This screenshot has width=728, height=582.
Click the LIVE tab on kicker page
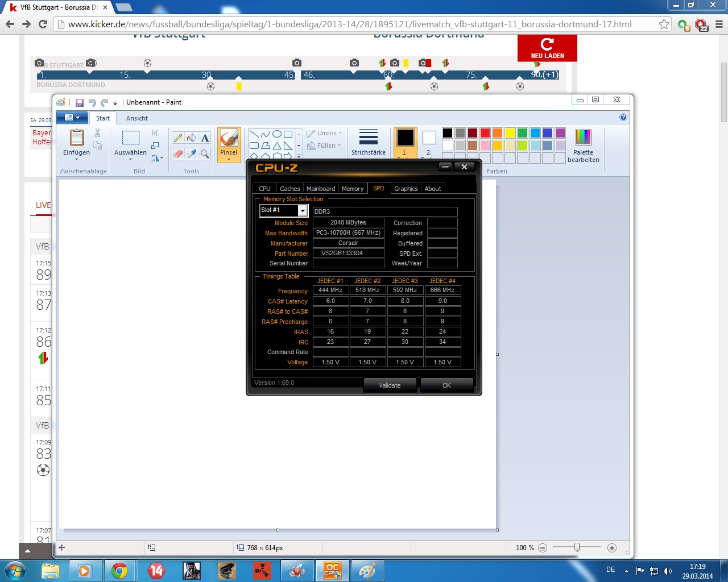(x=43, y=205)
